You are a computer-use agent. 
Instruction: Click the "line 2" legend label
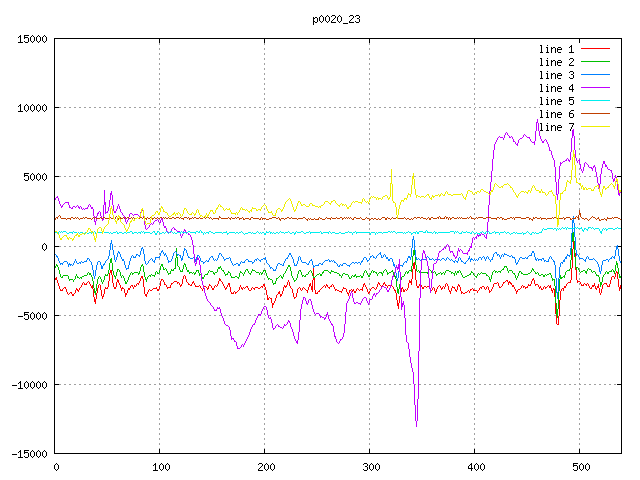[556, 62]
